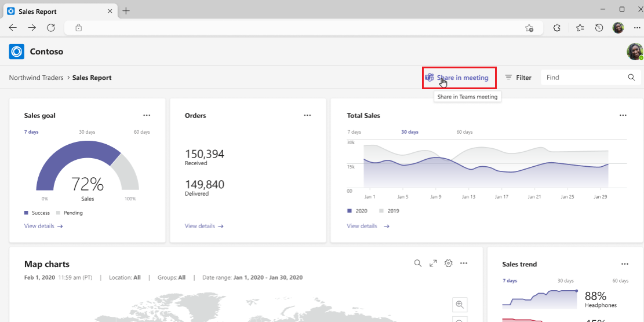
Task: Click the search magnifier in Find box
Action: [x=631, y=78]
